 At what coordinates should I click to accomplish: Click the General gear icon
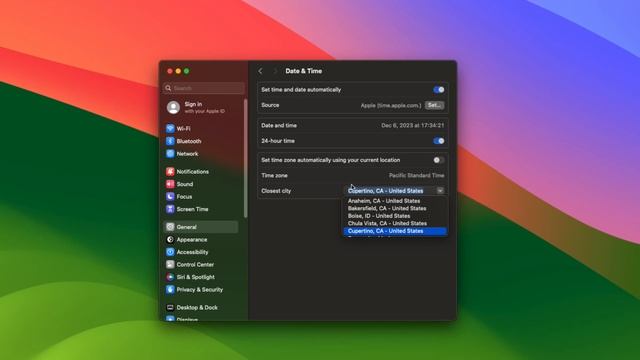tap(170, 227)
